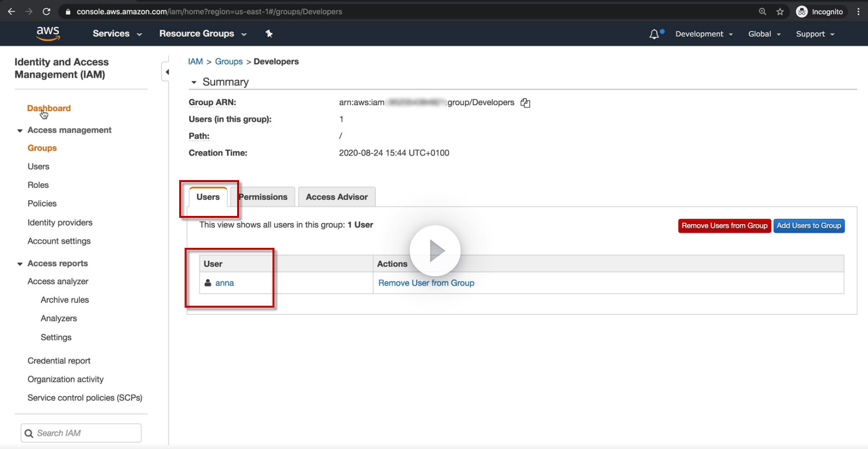Open Account settings in sidebar

(59, 241)
